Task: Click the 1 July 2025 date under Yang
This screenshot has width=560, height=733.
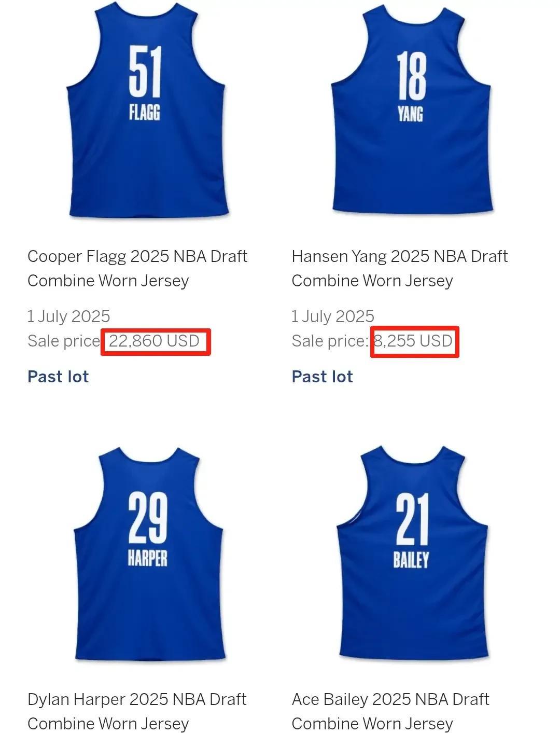Action: click(x=333, y=316)
